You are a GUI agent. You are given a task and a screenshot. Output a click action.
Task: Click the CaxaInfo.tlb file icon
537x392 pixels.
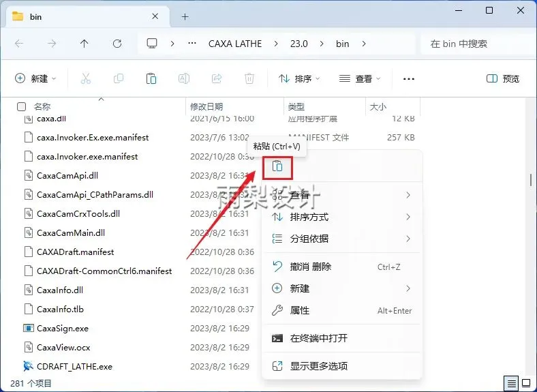29,309
